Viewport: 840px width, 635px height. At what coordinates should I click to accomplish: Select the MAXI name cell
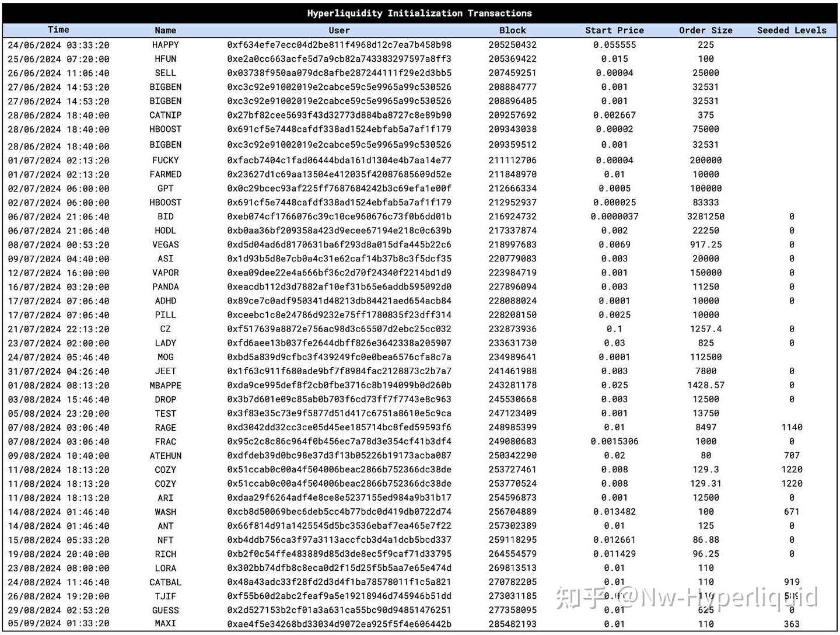[x=166, y=623]
